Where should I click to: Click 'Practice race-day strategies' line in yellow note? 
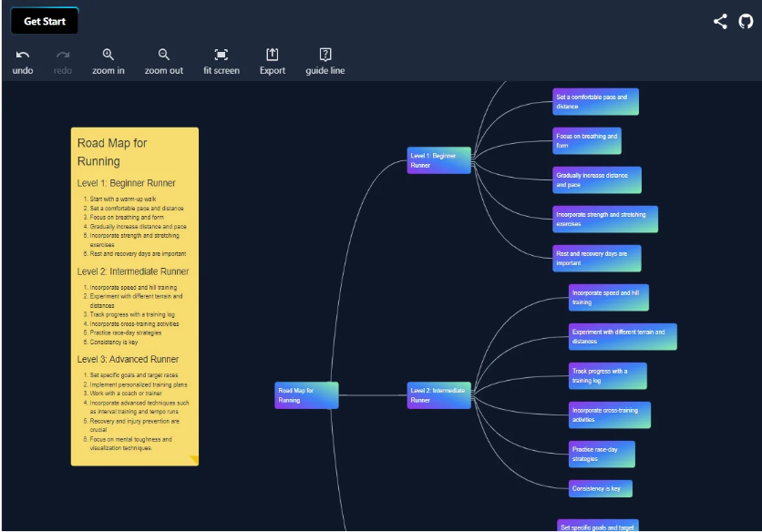click(x=126, y=332)
